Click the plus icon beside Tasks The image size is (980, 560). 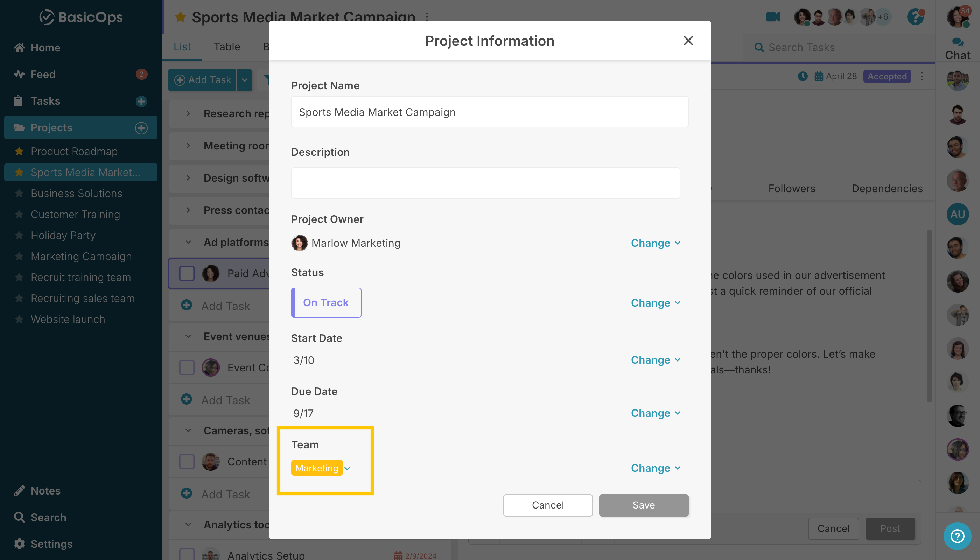tap(141, 101)
